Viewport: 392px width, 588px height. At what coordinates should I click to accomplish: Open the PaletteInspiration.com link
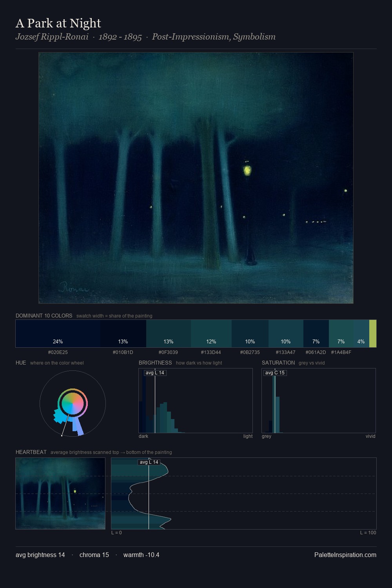(x=345, y=555)
